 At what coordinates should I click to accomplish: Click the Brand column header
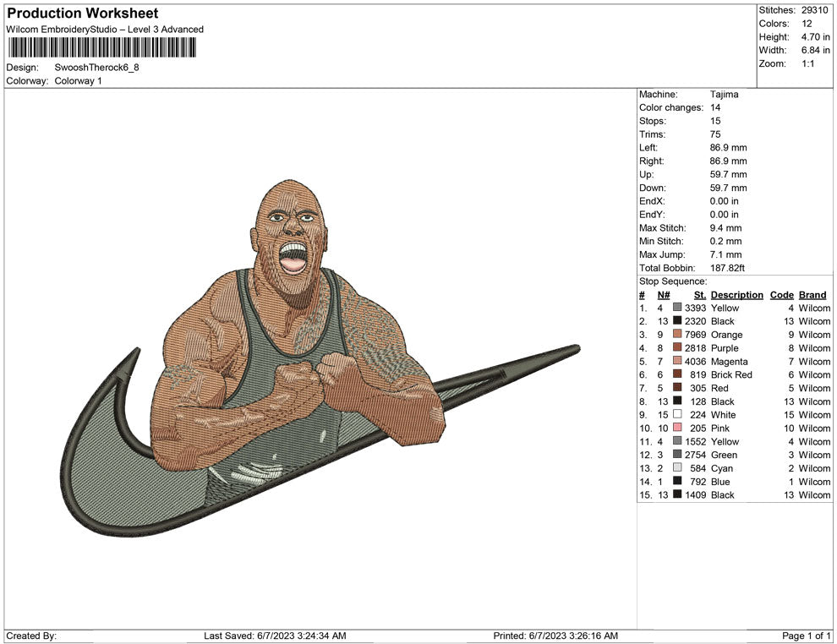click(812, 295)
